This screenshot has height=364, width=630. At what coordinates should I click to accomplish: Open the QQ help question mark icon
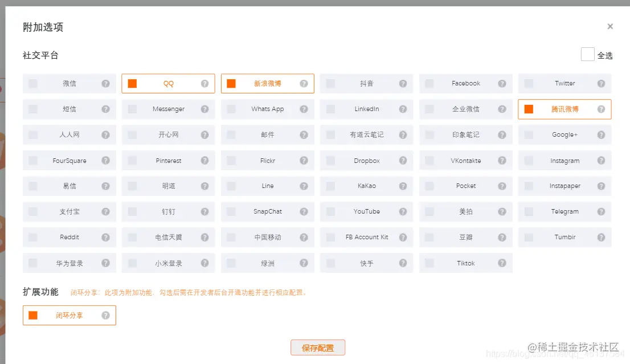[204, 83]
